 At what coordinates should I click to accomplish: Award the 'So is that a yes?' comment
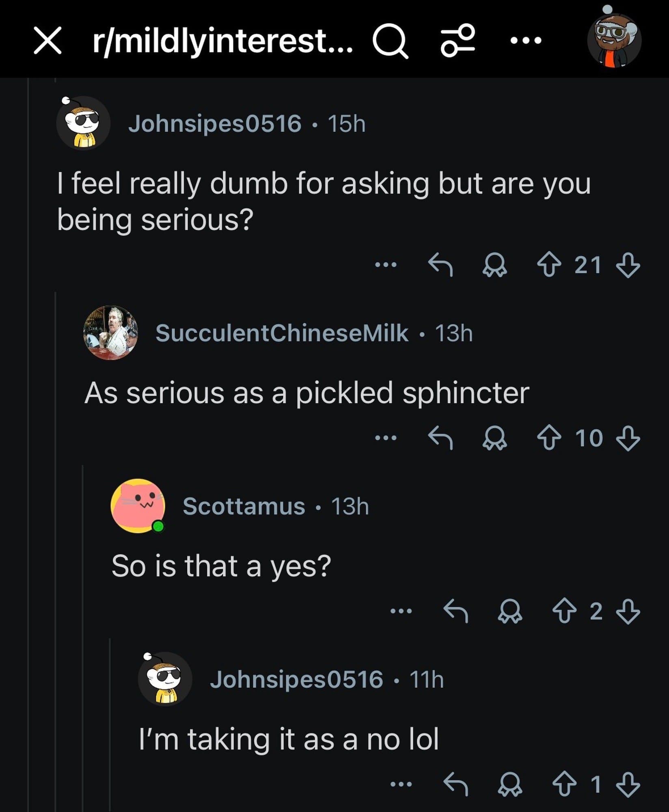point(510,612)
